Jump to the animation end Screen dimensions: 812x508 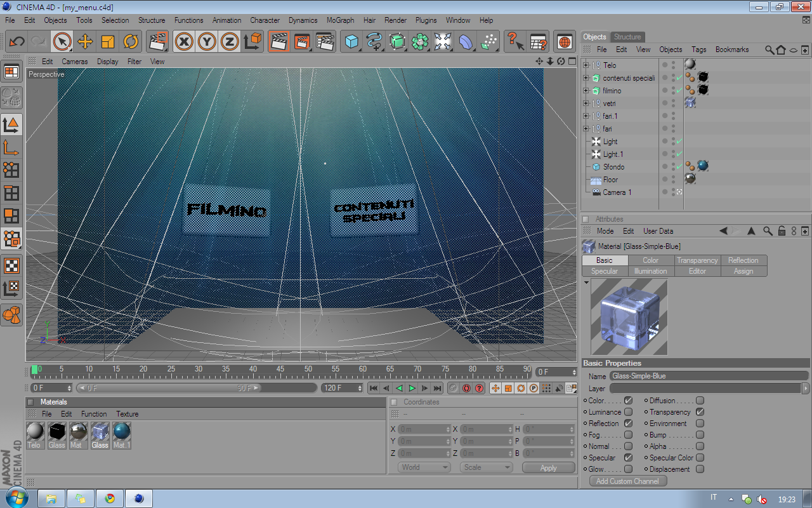[438, 388]
